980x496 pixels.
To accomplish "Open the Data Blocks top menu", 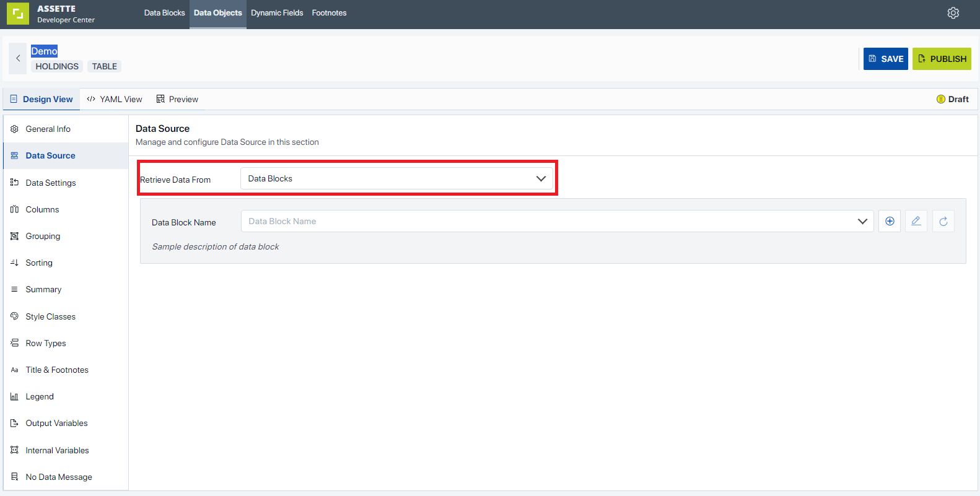I will (x=164, y=13).
